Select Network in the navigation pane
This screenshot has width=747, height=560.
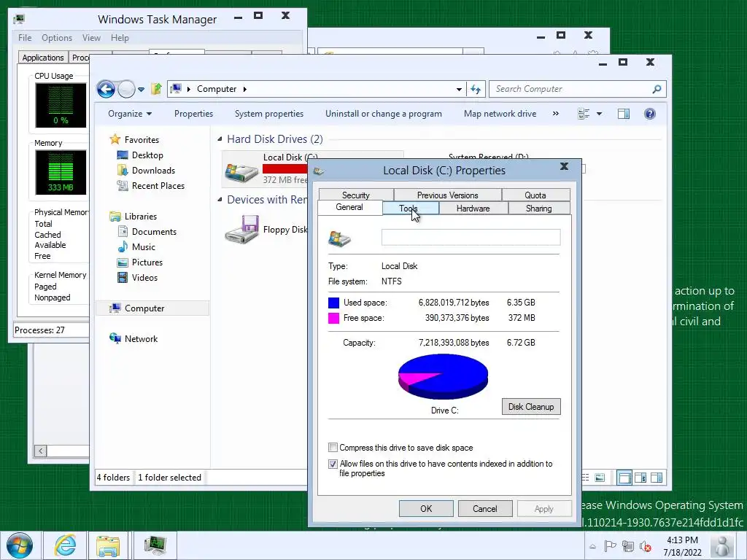coord(141,339)
